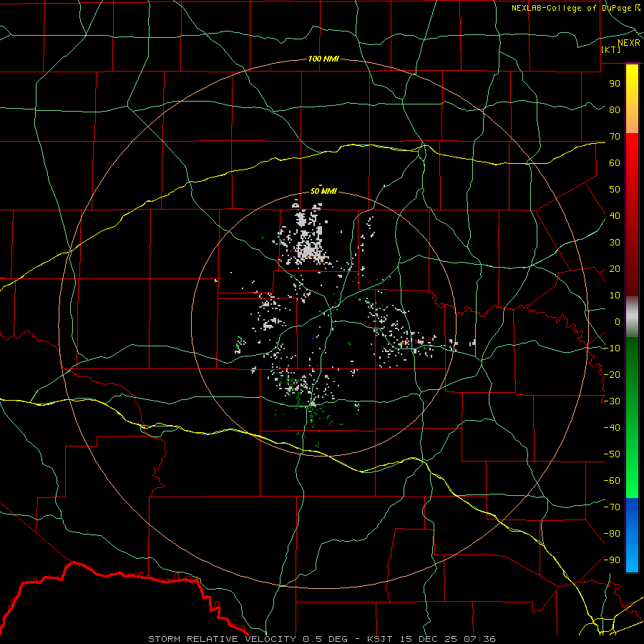Click the NEXLAB-College of DuPage title text
Viewport: 644px width, 644px height.
coord(571,8)
